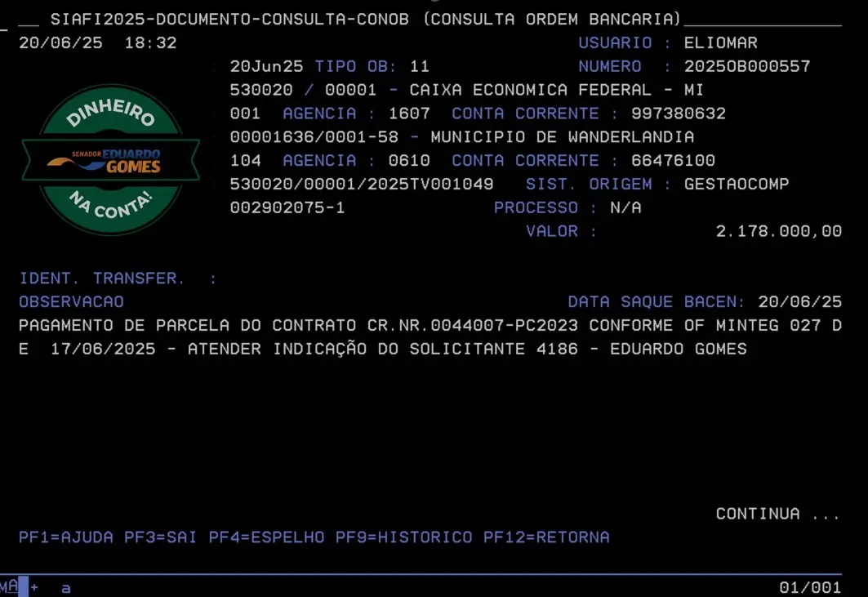Click MUNICIPIO DE WANDERLANDIA beneficiary name
The image size is (868, 597).
(562, 137)
